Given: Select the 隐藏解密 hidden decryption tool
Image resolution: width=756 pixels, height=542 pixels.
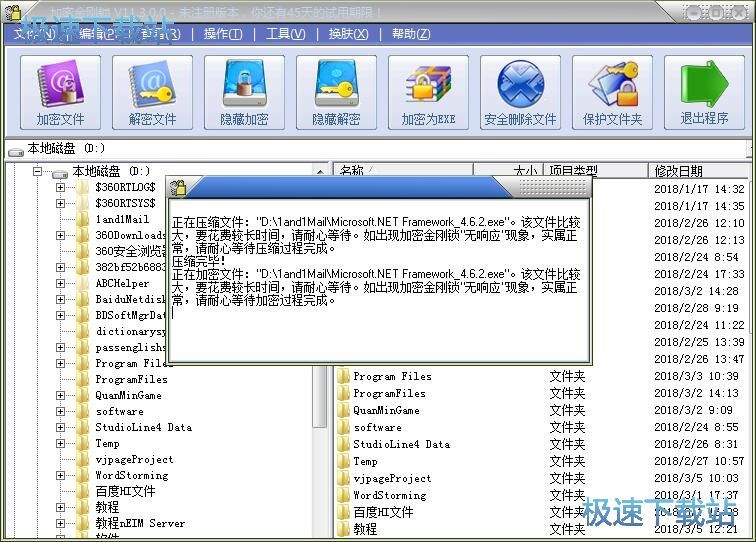Looking at the screenshot, I should pos(337,92).
